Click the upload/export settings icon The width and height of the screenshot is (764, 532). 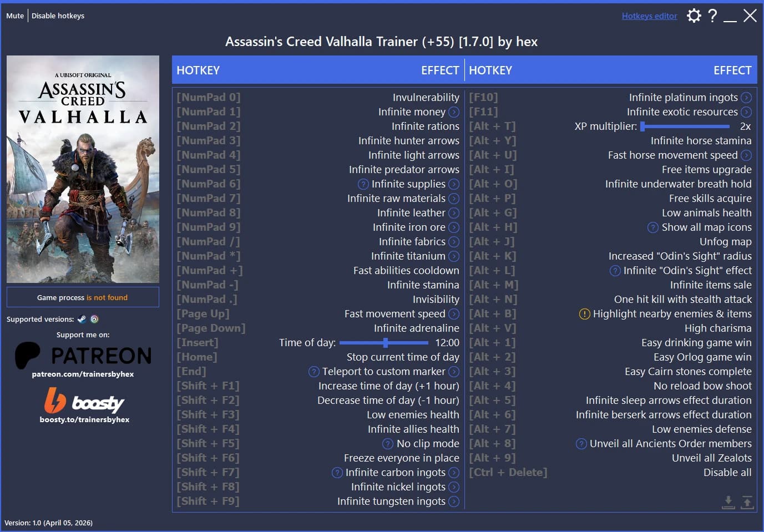pyautogui.click(x=747, y=502)
